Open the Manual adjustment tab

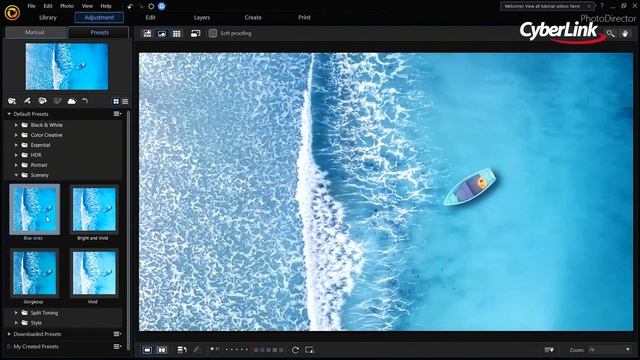(x=35, y=32)
